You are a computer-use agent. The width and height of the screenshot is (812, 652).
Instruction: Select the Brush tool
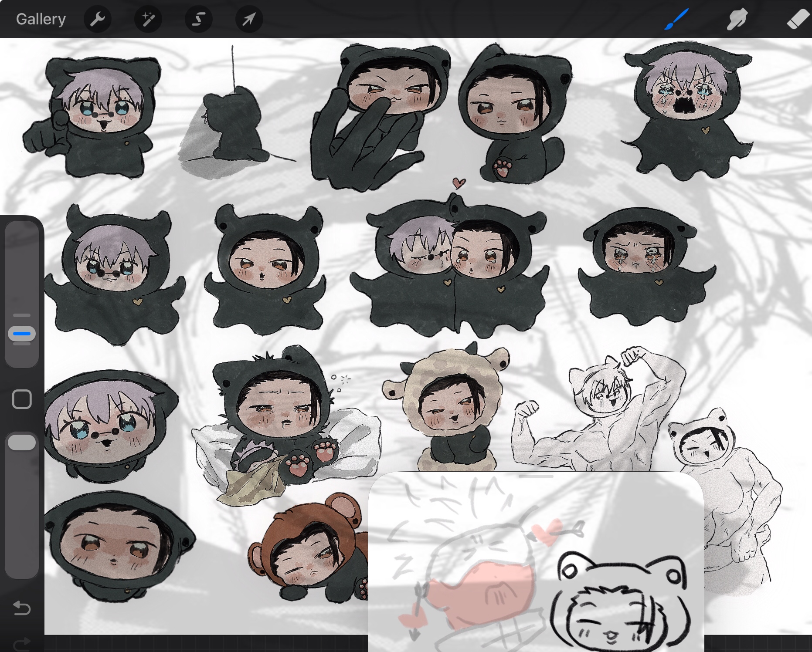pos(676,19)
